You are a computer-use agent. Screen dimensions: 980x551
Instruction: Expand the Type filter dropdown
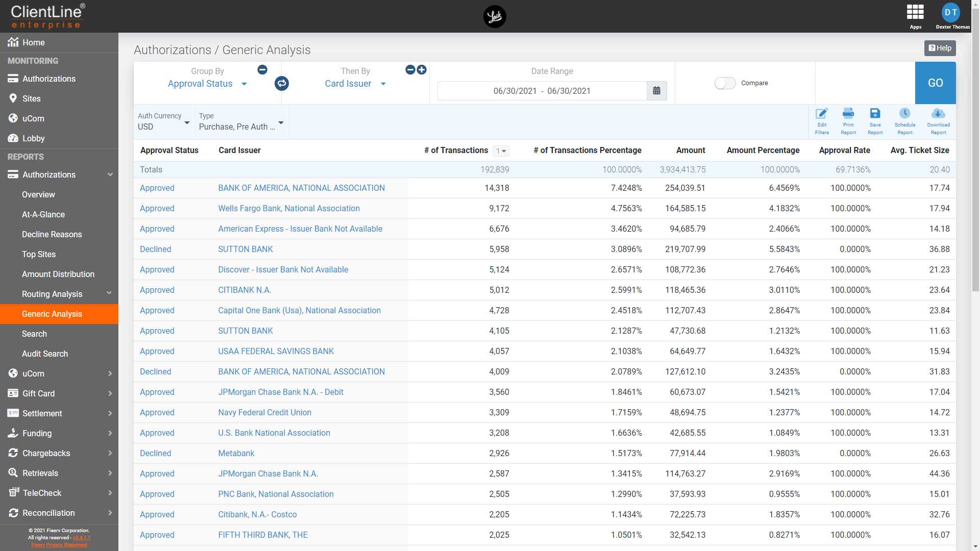click(x=241, y=122)
